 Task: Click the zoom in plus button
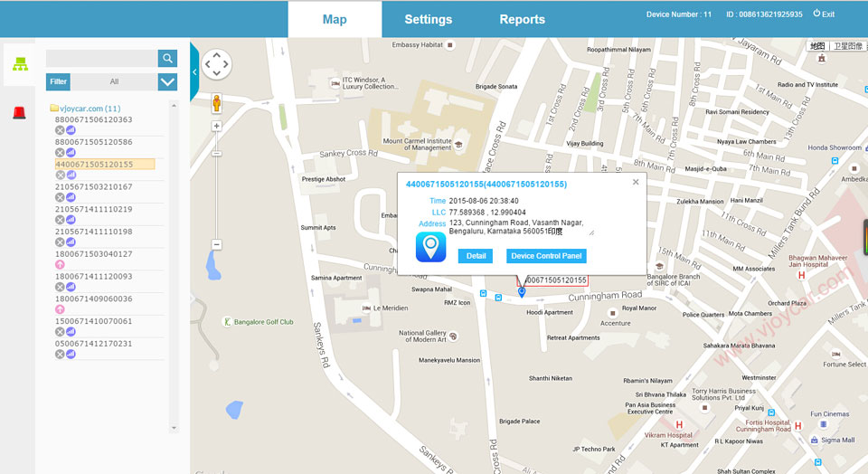click(x=217, y=127)
